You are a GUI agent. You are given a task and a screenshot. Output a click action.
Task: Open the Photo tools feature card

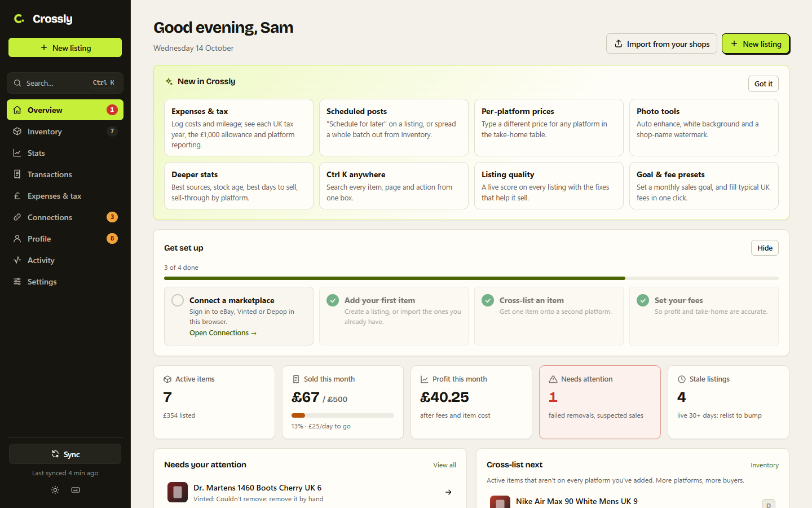tap(704, 128)
